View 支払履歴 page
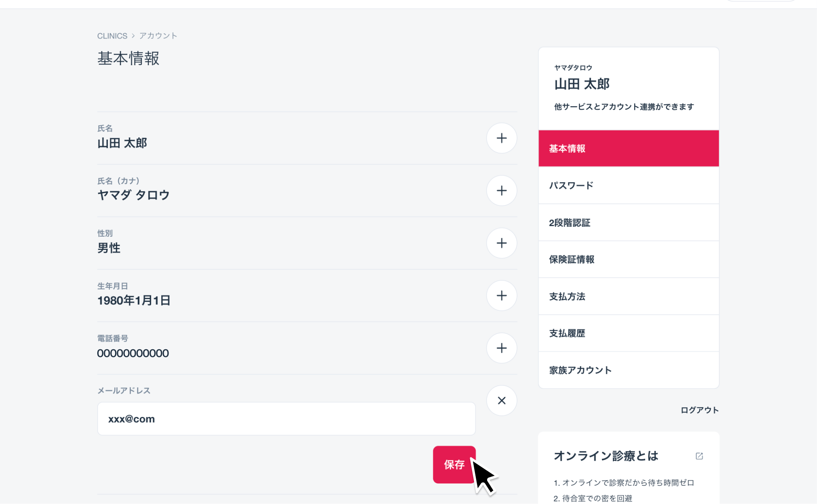This screenshot has height=504, width=817. click(x=628, y=333)
